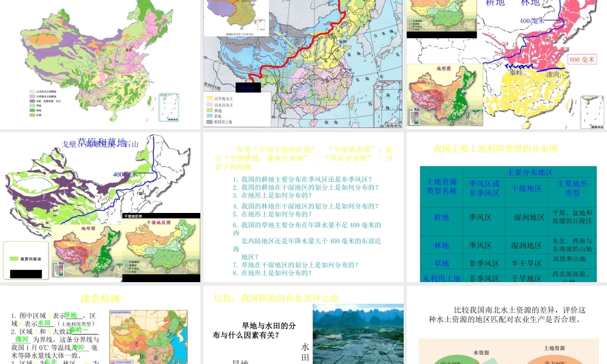Click 高原和山地 cell in the table
This screenshot has height=364, width=607.
(x=569, y=259)
